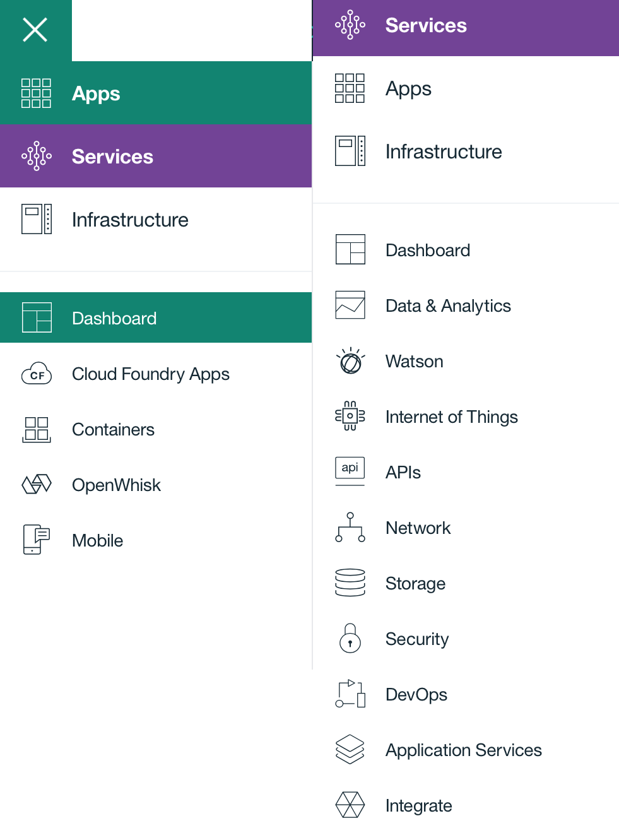Click the Cloud Foundry CF cloud icon
The width and height of the screenshot is (619, 840).
click(x=37, y=374)
